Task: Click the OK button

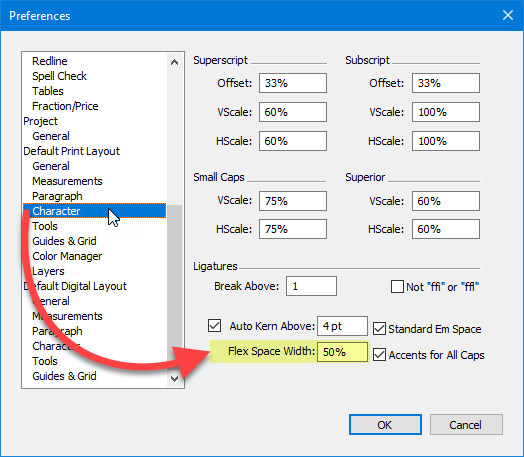Action: pyautogui.click(x=385, y=425)
